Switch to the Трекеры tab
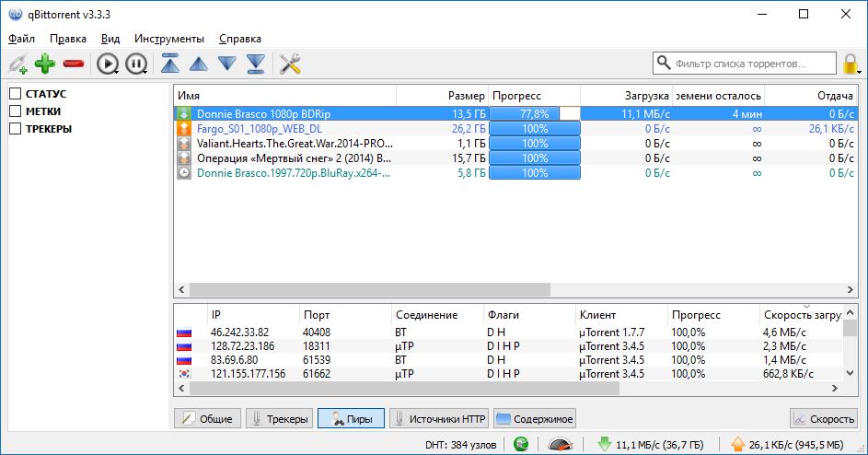868x455 pixels. 280,419
